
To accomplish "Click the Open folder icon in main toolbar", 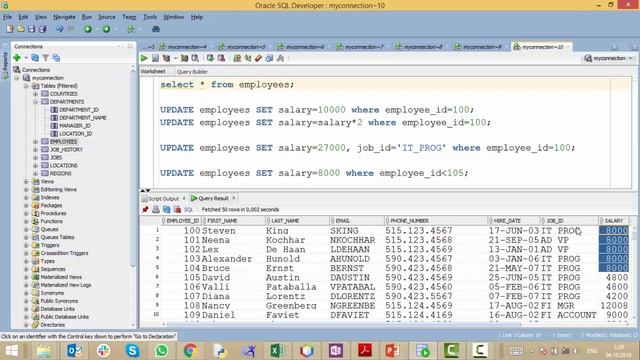I will click(20, 29).
